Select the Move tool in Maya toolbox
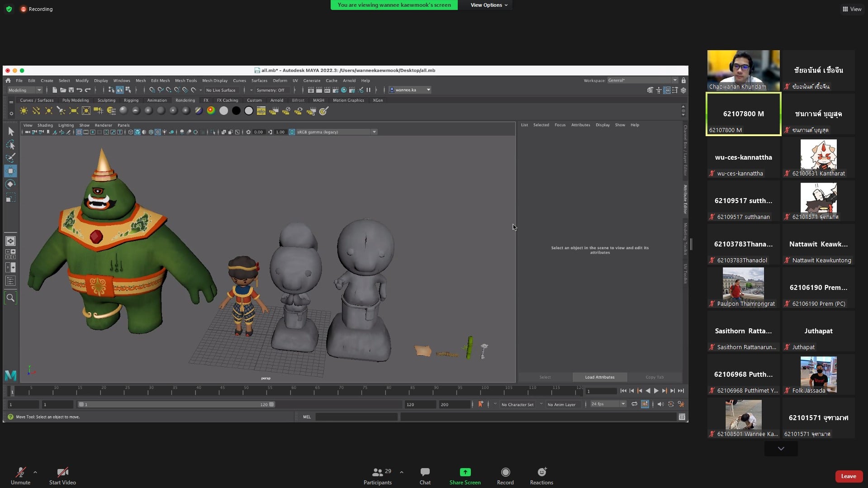This screenshot has width=868, height=488. [10, 171]
